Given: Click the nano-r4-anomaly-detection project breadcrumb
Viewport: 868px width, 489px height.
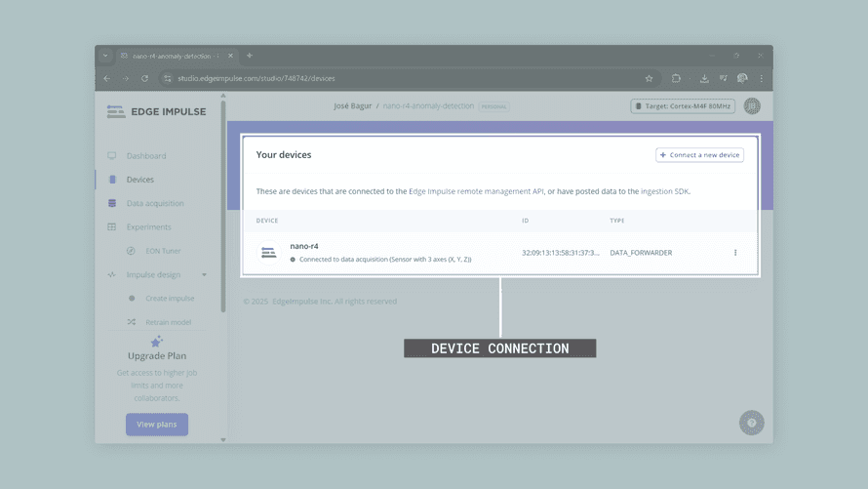Looking at the screenshot, I should tap(428, 105).
